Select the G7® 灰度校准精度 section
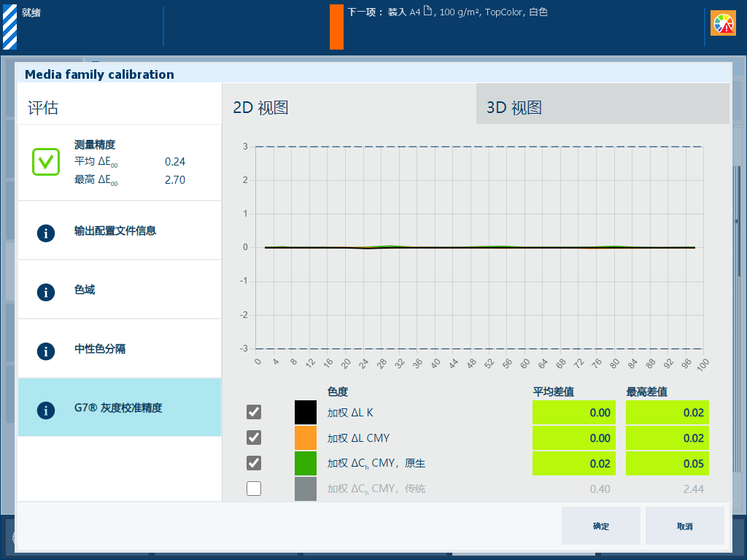The image size is (747, 560). [120, 407]
